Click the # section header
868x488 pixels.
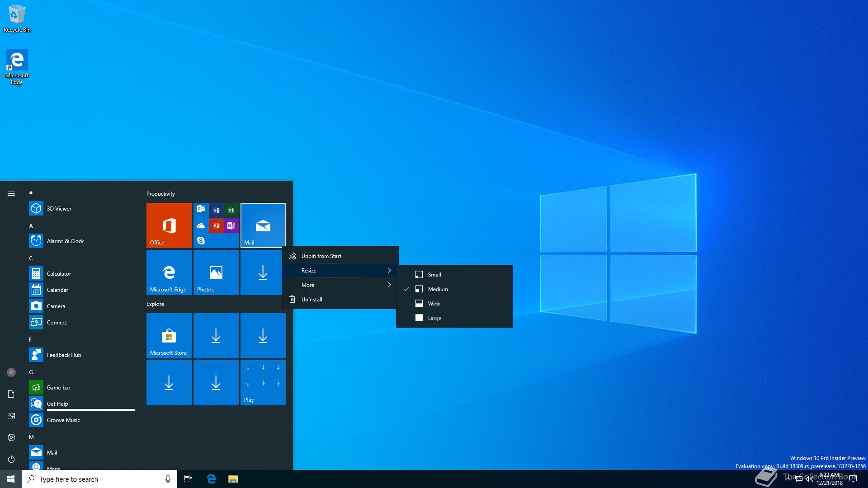31,193
